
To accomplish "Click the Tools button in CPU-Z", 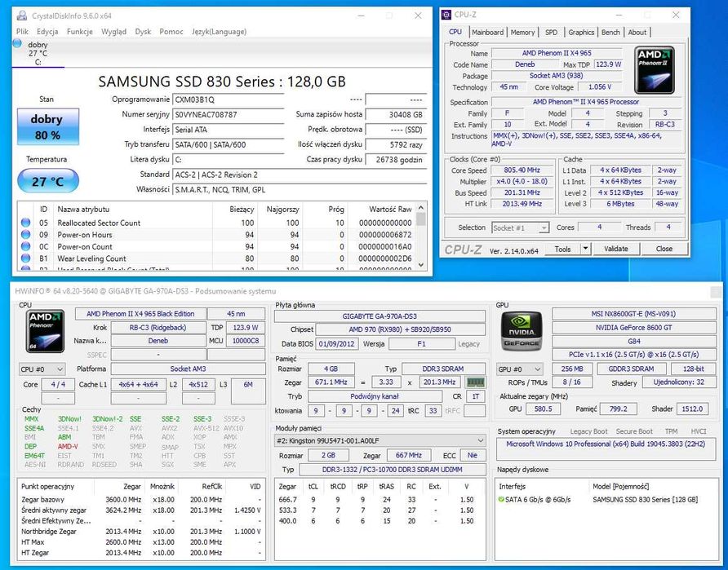I will coord(562,249).
